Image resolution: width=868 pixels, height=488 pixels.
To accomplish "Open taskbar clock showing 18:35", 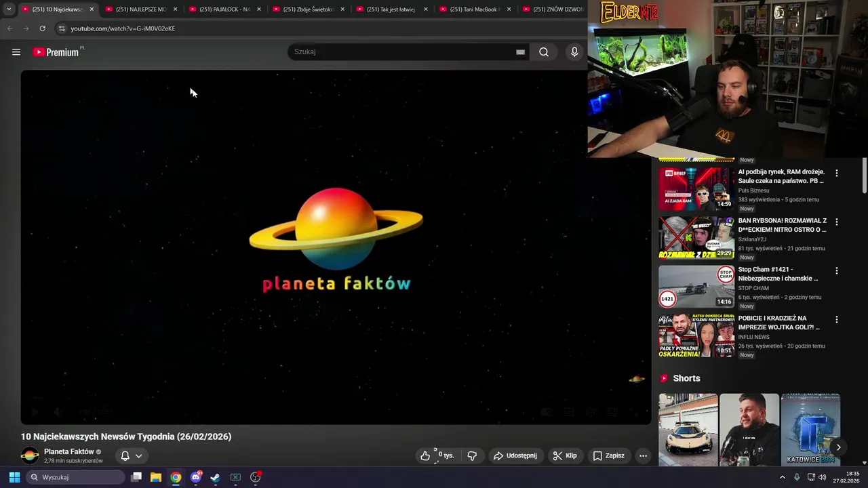I will click(x=846, y=477).
